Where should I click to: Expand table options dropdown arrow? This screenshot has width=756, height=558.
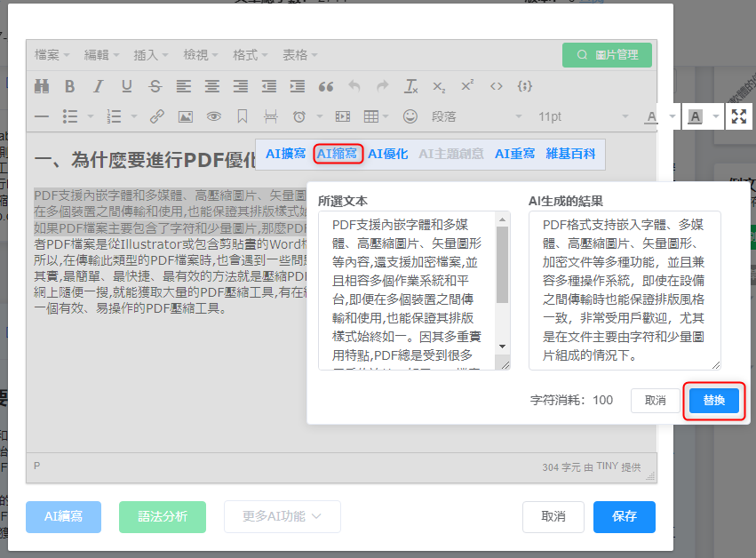pos(386,116)
